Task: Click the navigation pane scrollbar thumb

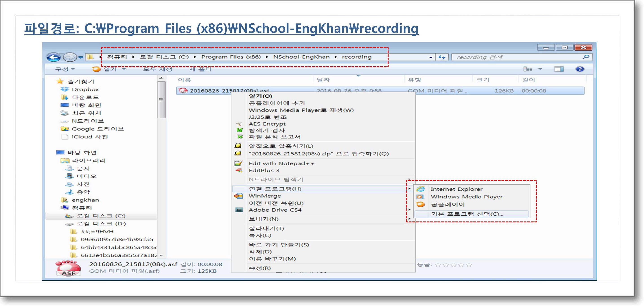Action: click(x=161, y=100)
